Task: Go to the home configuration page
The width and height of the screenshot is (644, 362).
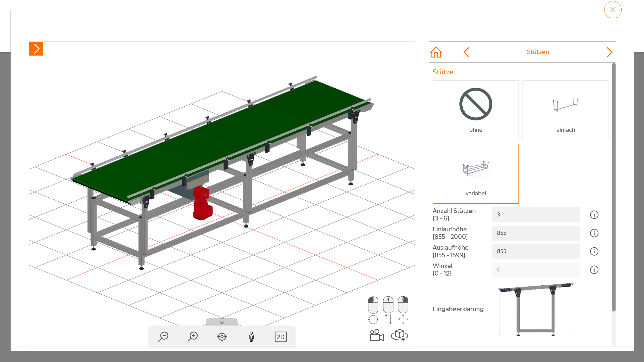Action: 436,52
